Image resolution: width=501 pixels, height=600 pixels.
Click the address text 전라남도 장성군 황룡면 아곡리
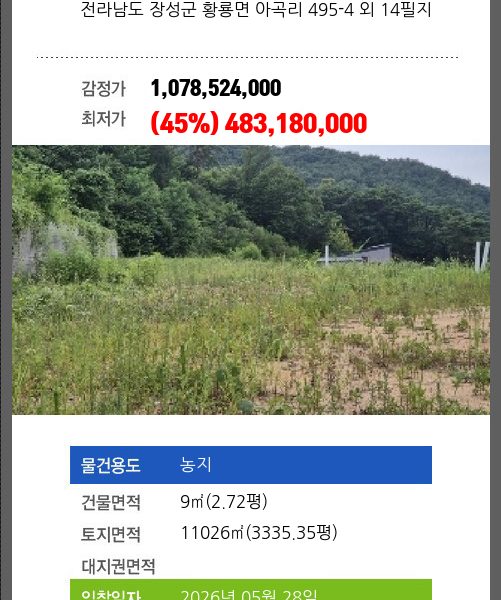tap(192, 10)
